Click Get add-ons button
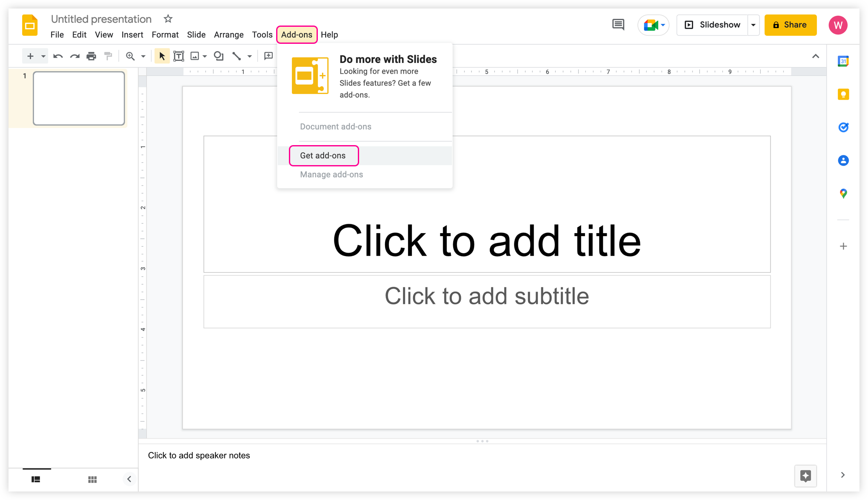This screenshot has height=500, width=868. (323, 156)
